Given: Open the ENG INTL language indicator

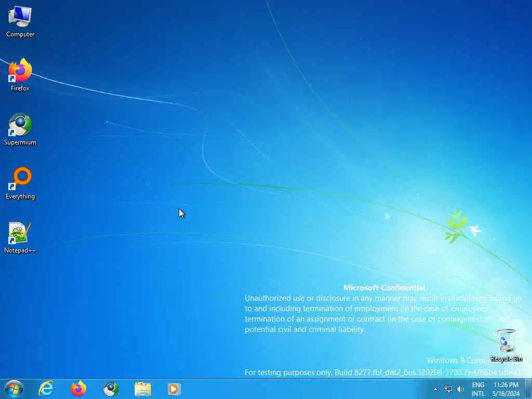Looking at the screenshot, I should pyautogui.click(x=478, y=389).
